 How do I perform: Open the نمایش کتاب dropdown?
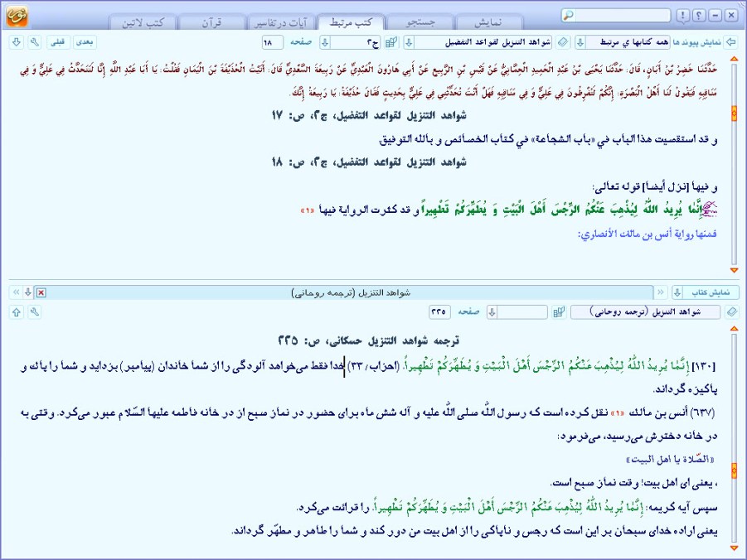(677, 292)
